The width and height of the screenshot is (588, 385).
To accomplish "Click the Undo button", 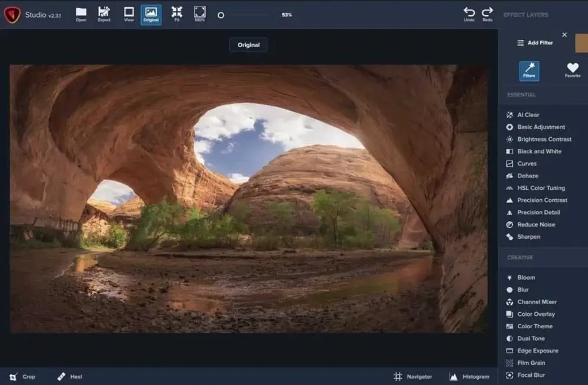I will point(469,15).
